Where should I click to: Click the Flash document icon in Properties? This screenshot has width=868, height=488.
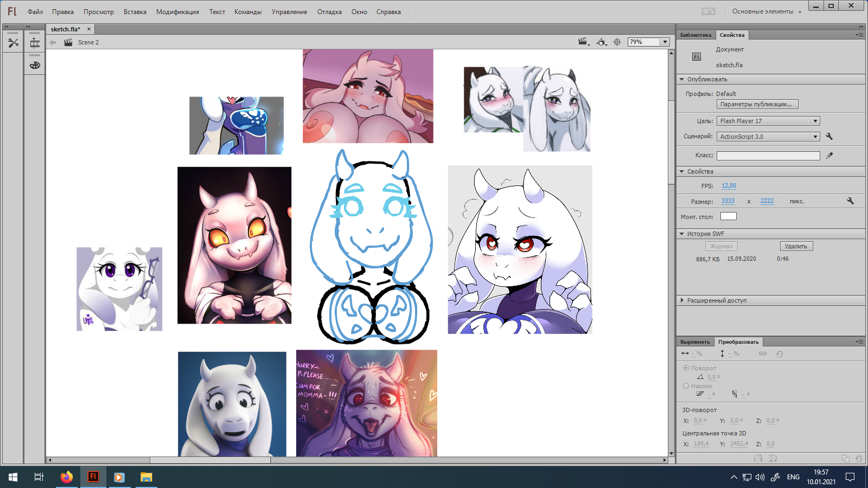pyautogui.click(x=697, y=56)
